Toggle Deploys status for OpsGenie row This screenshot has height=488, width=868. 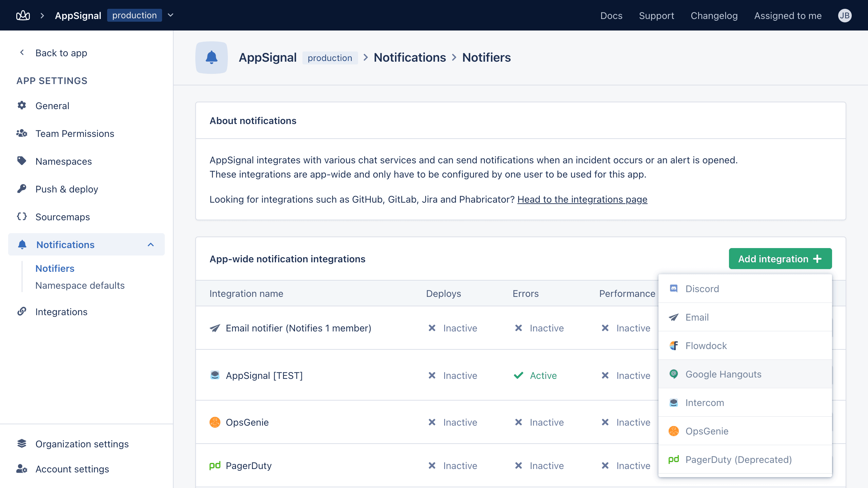452,422
